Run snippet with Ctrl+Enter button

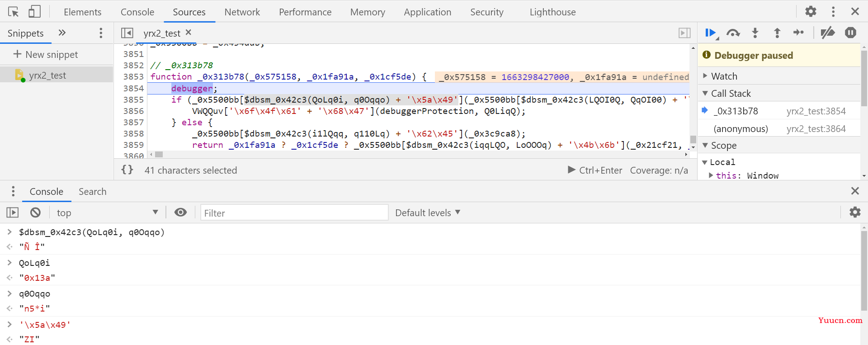(x=595, y=170)
